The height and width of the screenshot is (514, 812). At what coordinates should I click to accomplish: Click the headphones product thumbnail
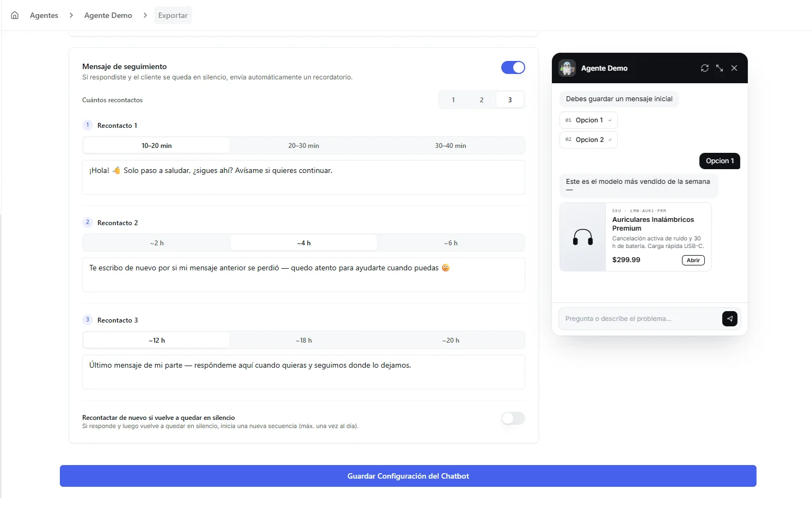583,237
